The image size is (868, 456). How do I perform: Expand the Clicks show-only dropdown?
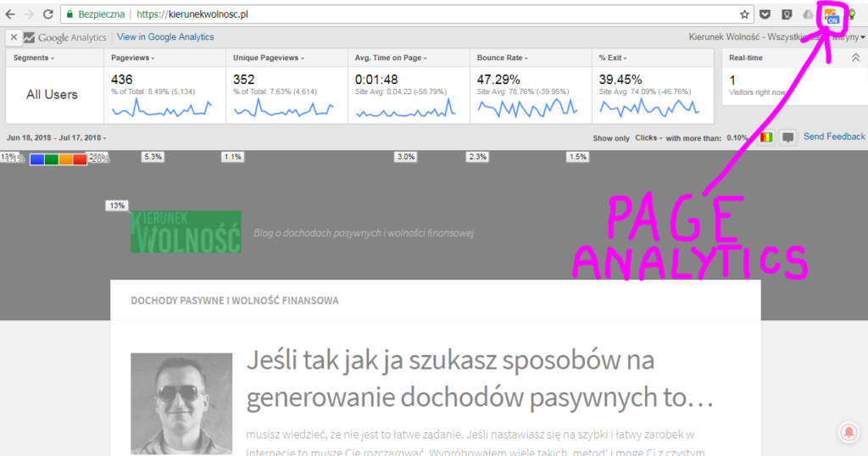click(x=648, y=137)
